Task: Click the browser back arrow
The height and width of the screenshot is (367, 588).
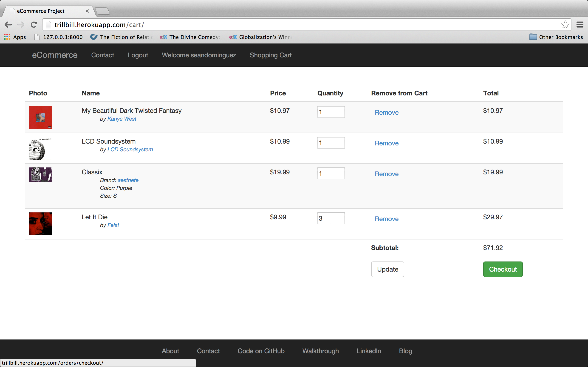Action: click(8, 25)
